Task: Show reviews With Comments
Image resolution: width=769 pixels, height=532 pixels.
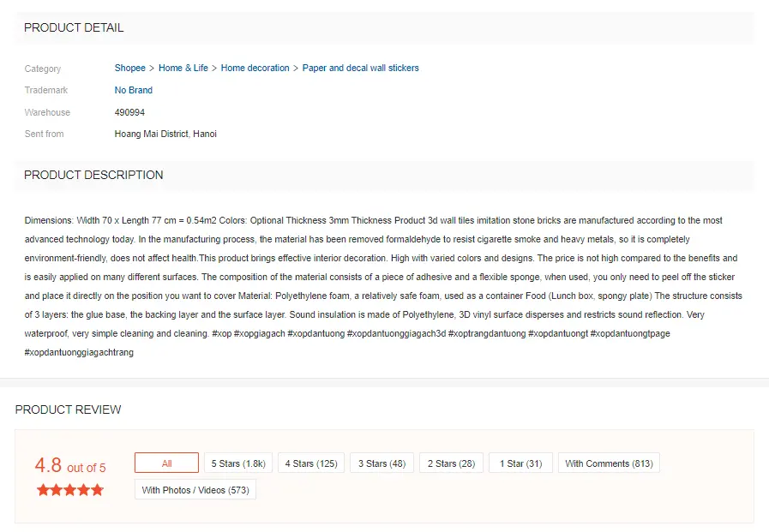Action: pyautogui.click(x=609, y=463)
